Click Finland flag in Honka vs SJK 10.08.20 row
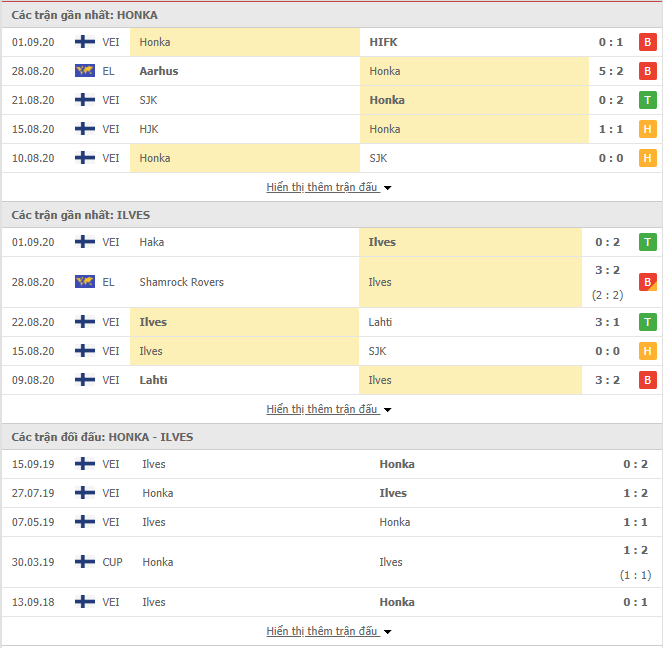Viewport: 663px width, 648px height. [x=85, y=158]
